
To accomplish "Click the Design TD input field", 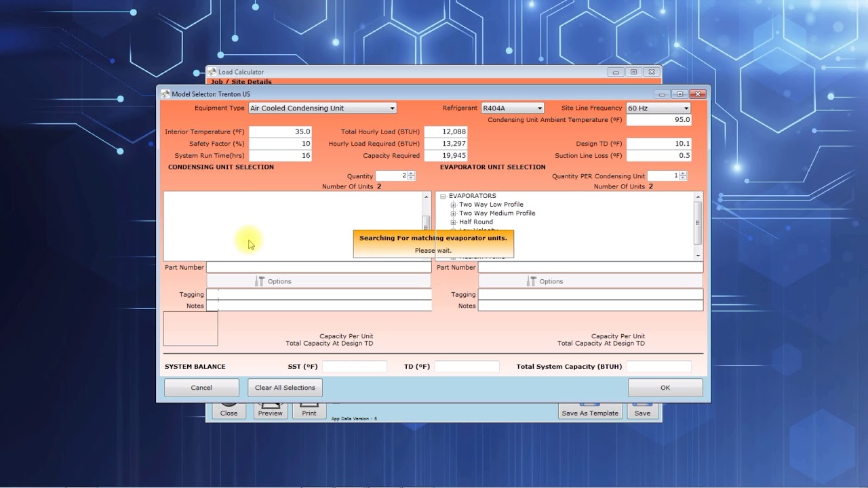I will coord(658,144).
